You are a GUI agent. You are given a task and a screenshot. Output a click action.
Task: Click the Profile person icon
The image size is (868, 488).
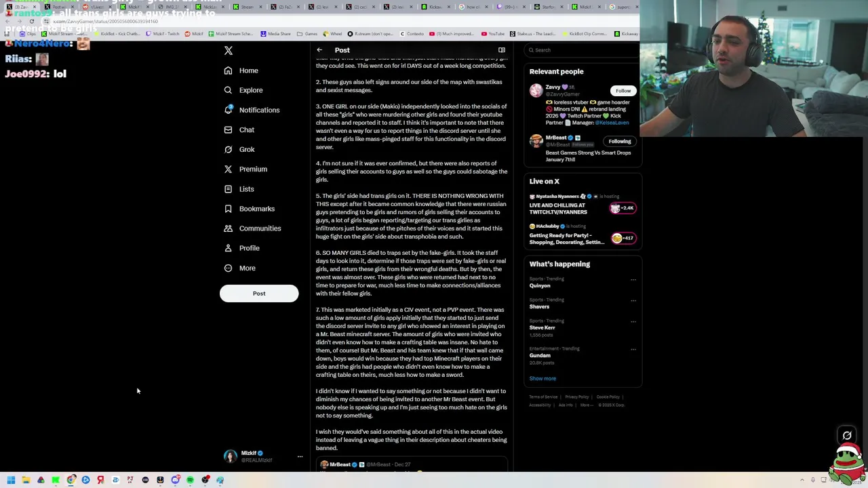(x=228, y=248)
